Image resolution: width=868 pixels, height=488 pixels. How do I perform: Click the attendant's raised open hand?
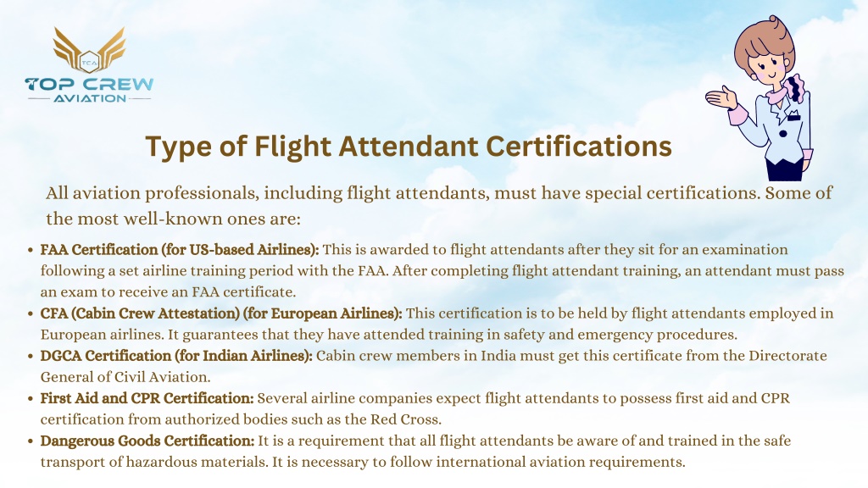tap(721, 98)
